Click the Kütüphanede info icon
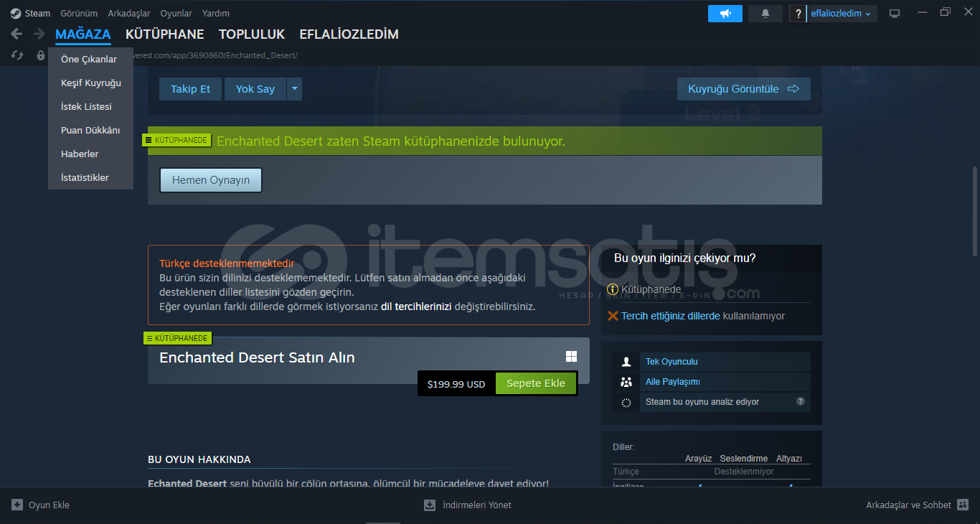Screen dimensions: 980x524 click(613, 289)
